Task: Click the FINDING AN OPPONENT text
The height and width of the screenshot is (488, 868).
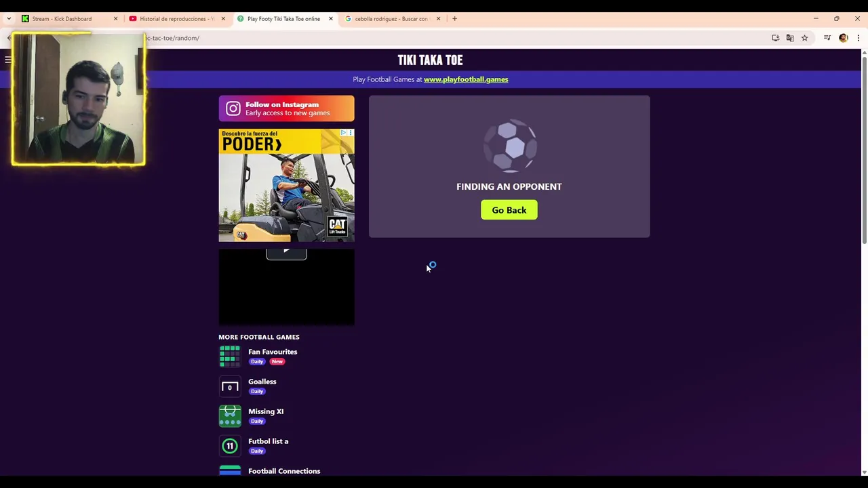Action: click(509, 186)
